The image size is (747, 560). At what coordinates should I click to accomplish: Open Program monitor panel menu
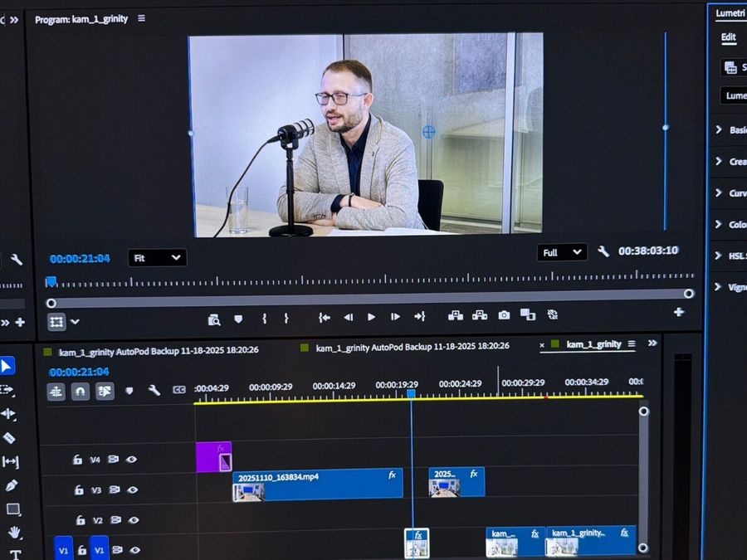tap(141, 18)
